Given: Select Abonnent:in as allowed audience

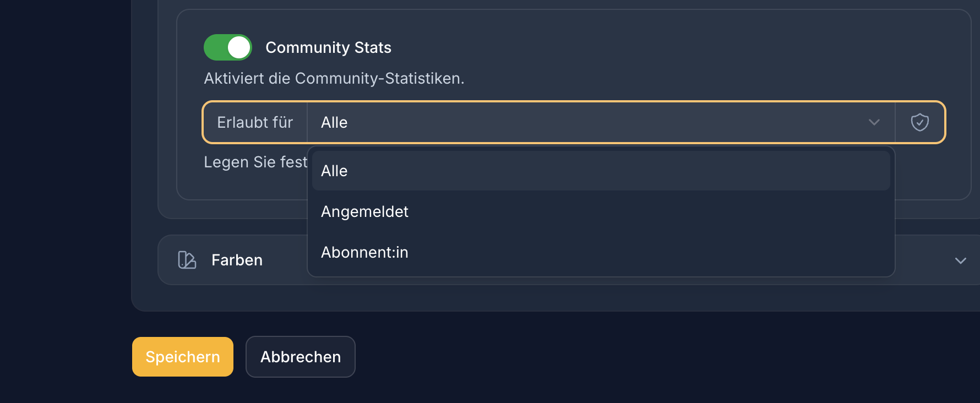Looking at the screenshot, I should (364, 252).
